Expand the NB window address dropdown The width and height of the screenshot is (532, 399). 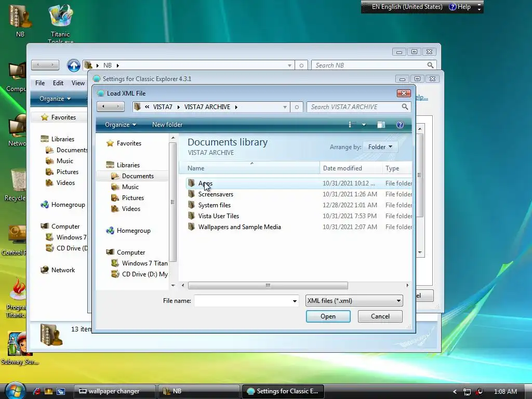coord(289,65)
